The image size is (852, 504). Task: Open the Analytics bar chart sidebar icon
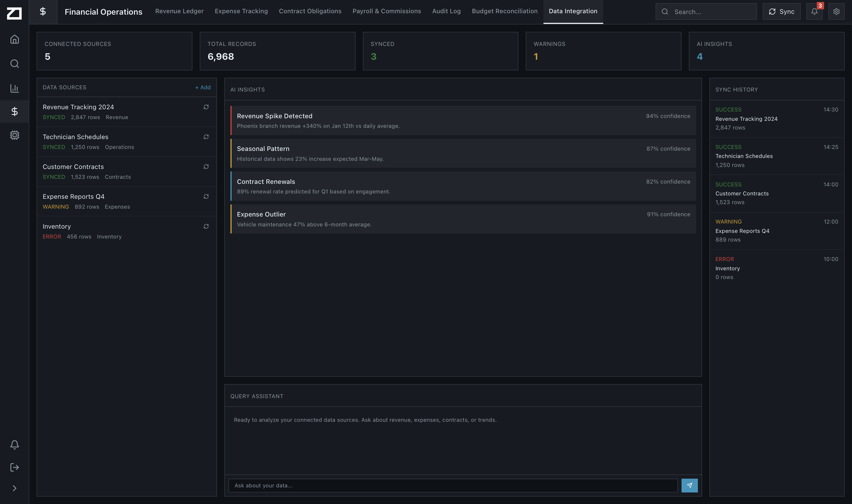pyautogui.click(x=15, y=88)
